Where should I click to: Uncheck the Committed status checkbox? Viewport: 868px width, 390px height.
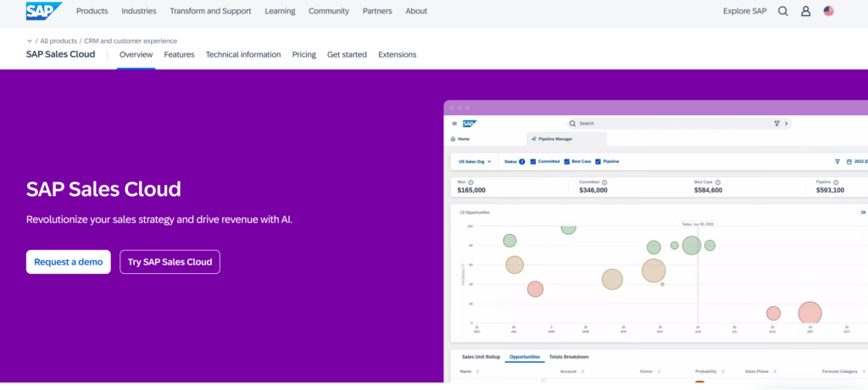tap(533, 162)
